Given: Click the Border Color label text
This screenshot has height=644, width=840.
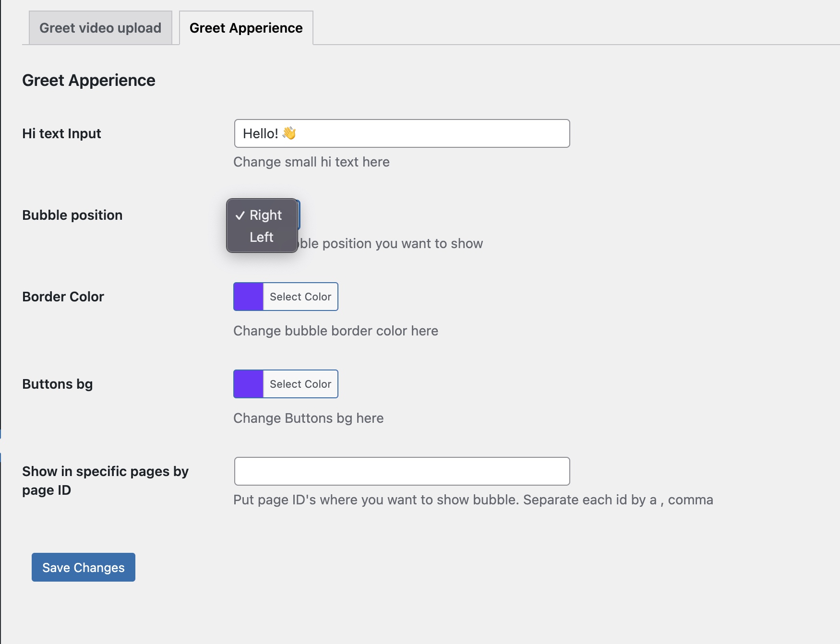Looking at the screenshot, I should [63, 297].
